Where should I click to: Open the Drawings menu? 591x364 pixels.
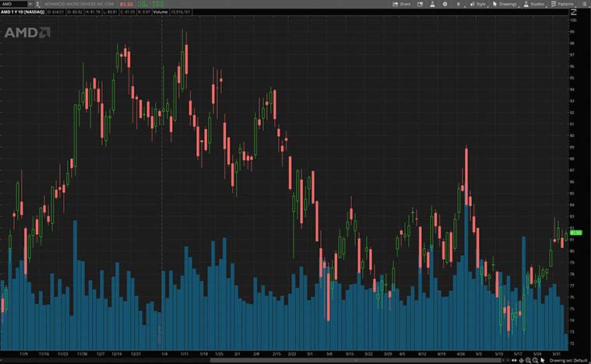[x=505, y=4]
